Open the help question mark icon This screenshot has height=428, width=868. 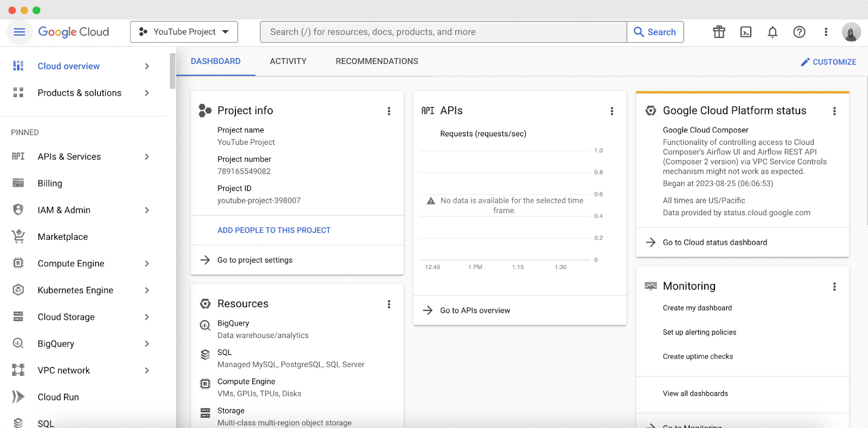[x=799, y=32]
